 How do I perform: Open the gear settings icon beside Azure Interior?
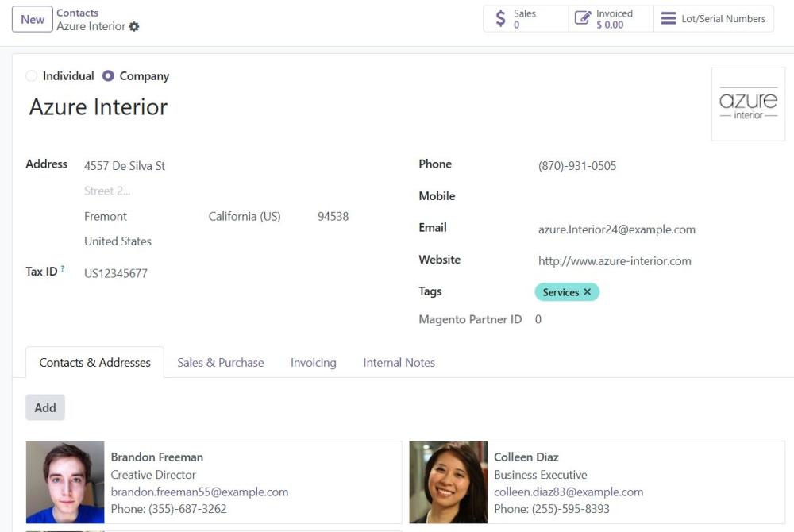click(133, 26)
